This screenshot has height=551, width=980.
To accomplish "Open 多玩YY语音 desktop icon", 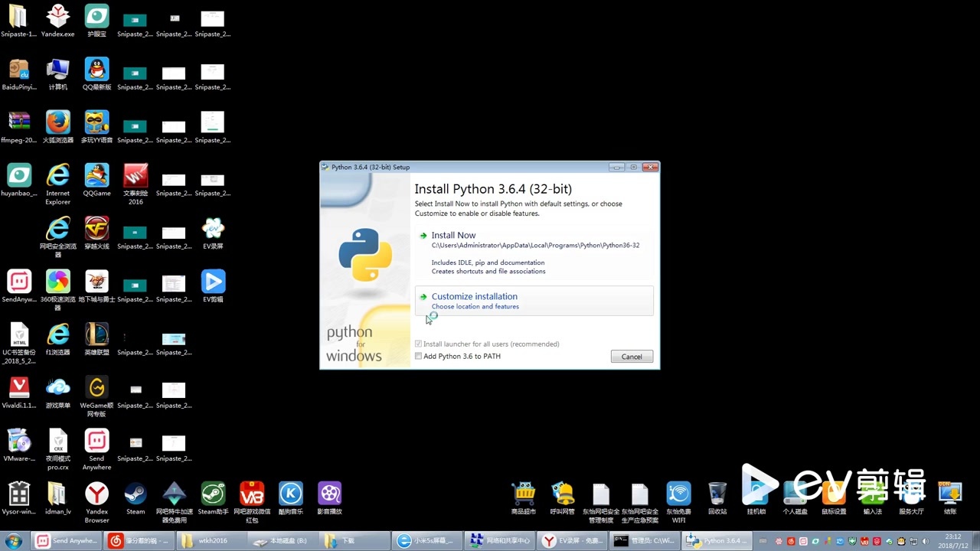I will pyautogui.click(x=96, y=127).
